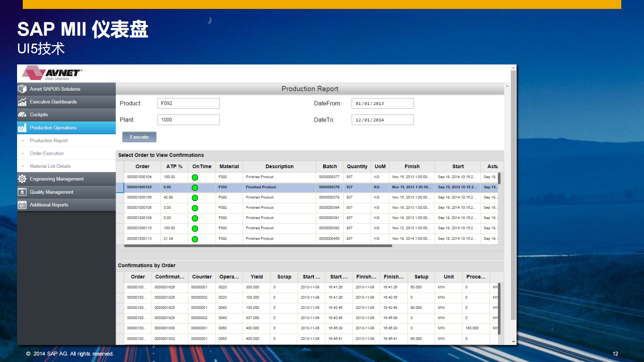Open Executive Dashboards menu item
Viewport: 644px width, 362px height.
pos(66,102)
